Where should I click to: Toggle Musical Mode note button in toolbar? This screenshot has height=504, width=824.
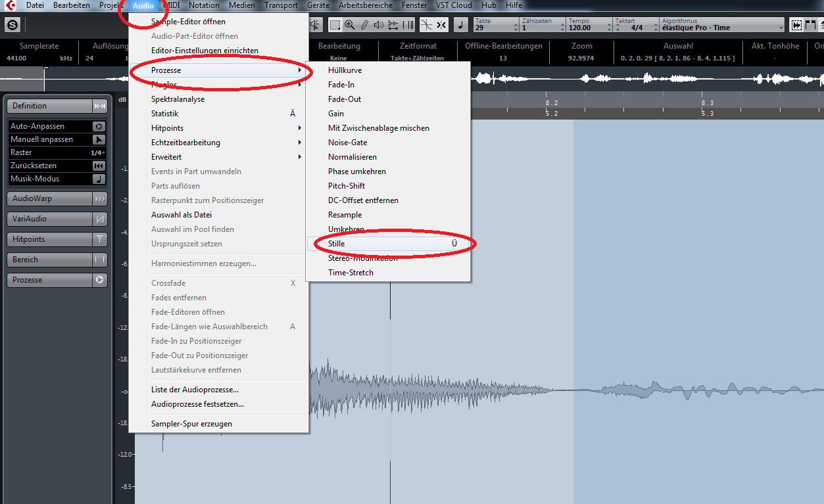coord(461,25)
